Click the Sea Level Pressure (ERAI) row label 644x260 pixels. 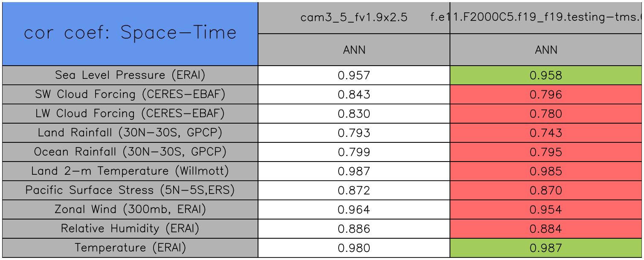tap(130, 75)
